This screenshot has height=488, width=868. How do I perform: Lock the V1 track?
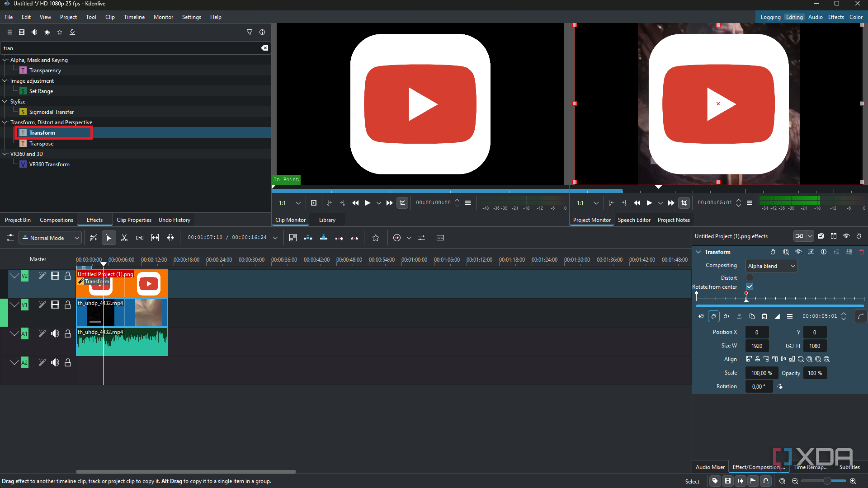[68, 305]
